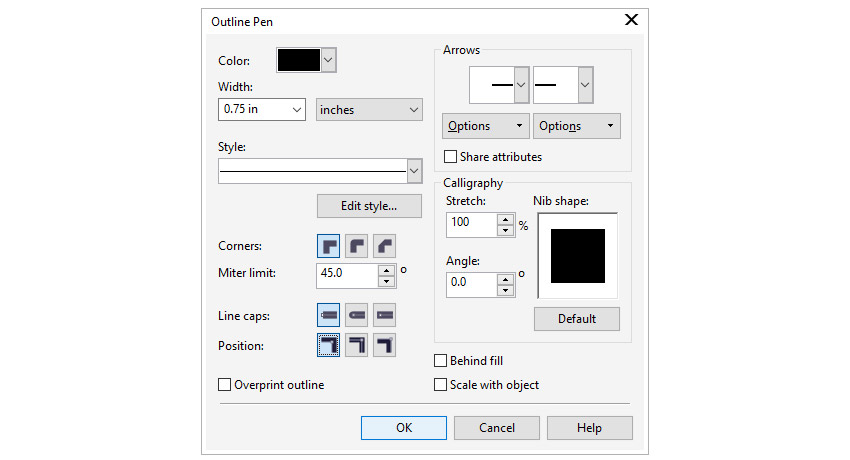This screenshot has width=850, height=460.
Task: Check the Scale with object option
Action: (x=441, y=385)
